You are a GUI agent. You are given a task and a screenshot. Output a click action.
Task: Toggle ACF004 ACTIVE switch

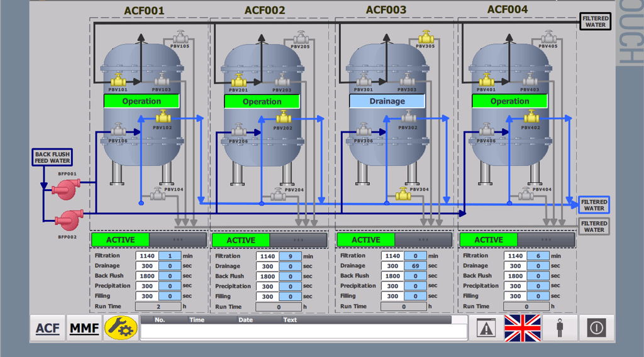(517, 239)
